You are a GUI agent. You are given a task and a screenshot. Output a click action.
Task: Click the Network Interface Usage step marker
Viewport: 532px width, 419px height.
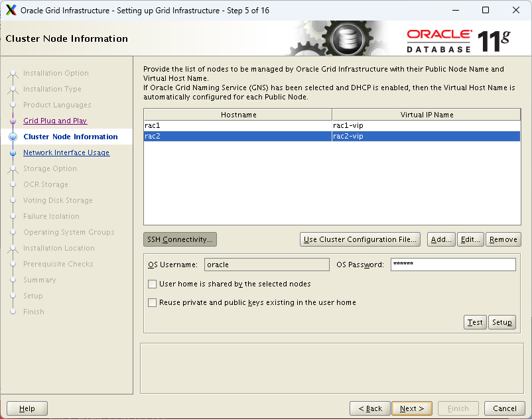[x=13, y=153]
